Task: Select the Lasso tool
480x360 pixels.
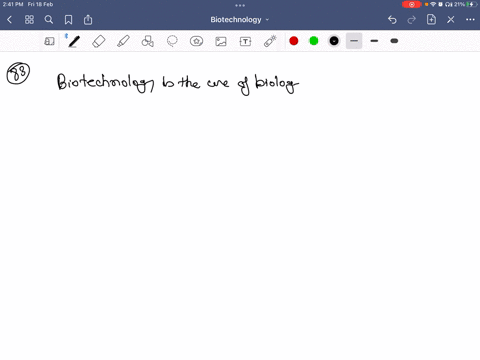Action: point(172,41)
